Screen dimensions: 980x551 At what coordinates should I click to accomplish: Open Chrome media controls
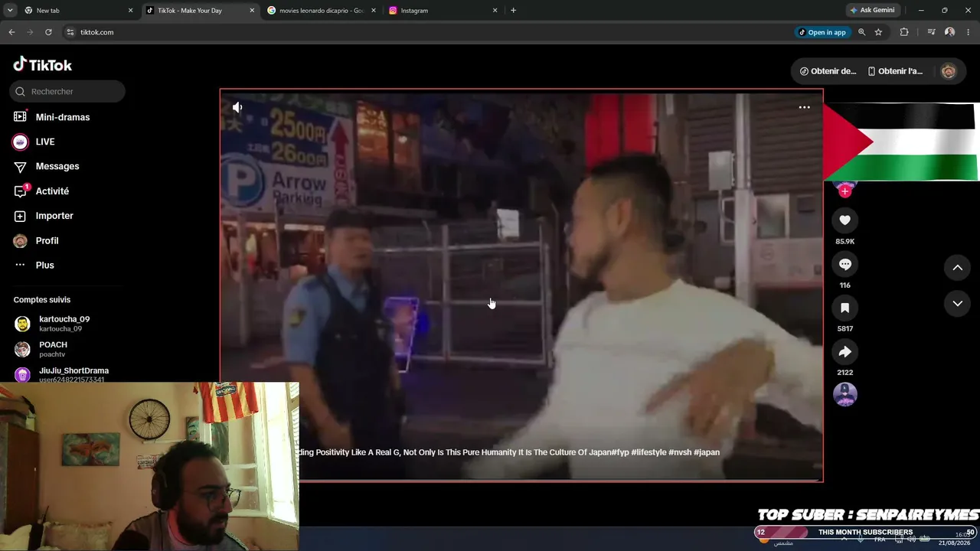click(931, 32)
